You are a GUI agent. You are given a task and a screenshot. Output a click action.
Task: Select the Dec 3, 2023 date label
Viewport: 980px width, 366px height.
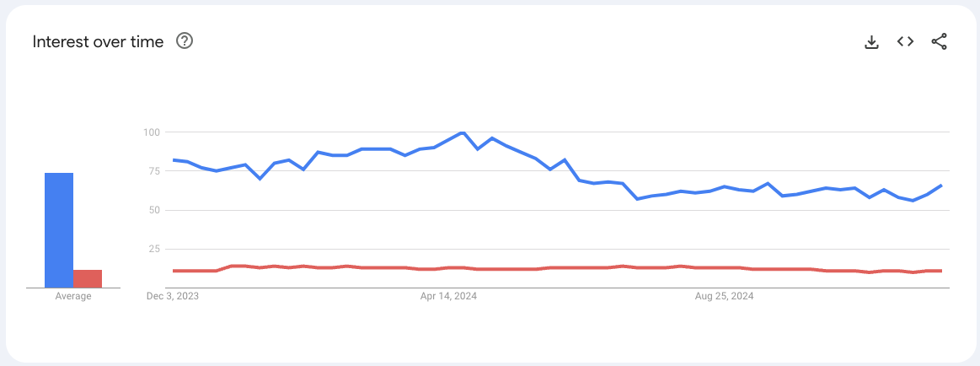point(173,297)
